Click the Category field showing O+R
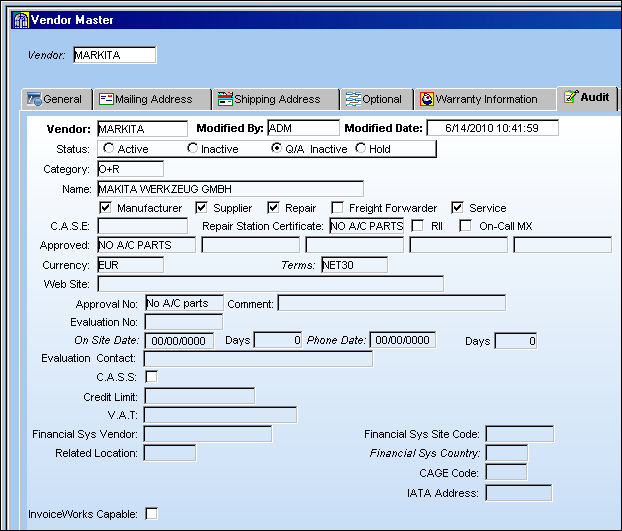 [x=131, y=169]
